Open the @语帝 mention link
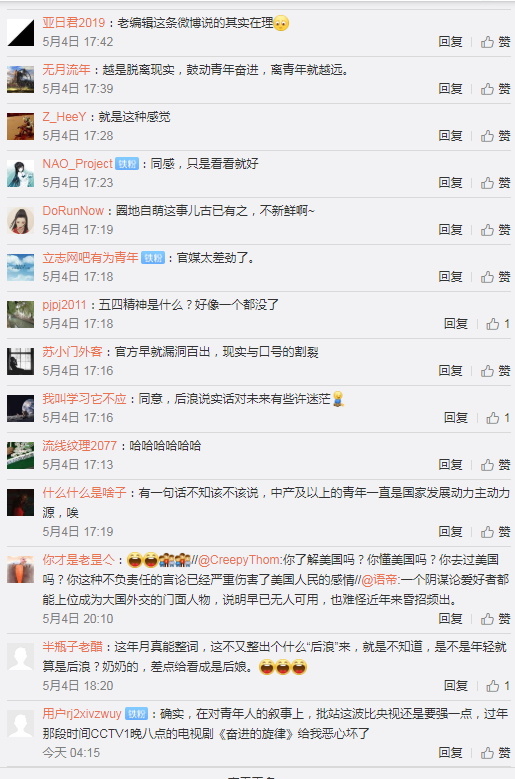515x779 pixels. [380, 580]
